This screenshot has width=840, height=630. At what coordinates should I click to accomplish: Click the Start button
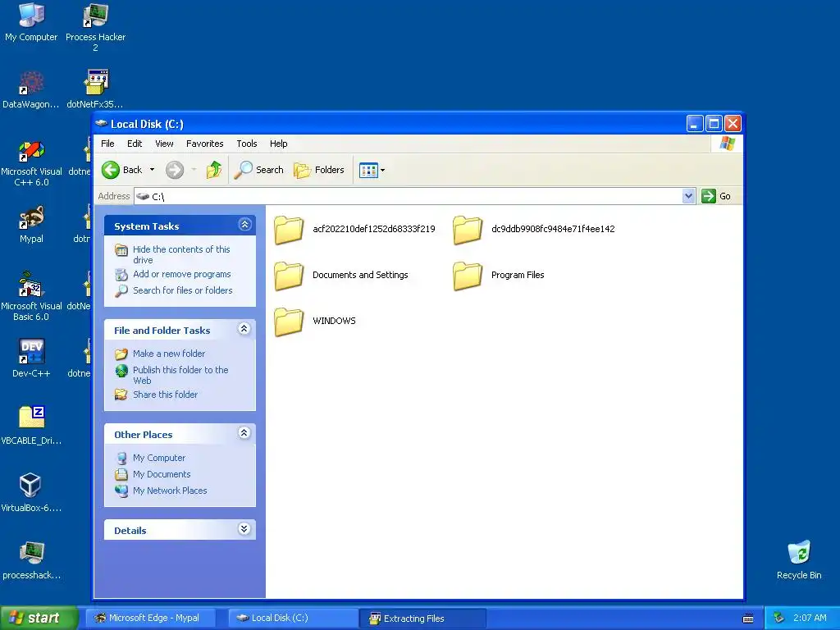pyautogui.click(x=39, y=618)
